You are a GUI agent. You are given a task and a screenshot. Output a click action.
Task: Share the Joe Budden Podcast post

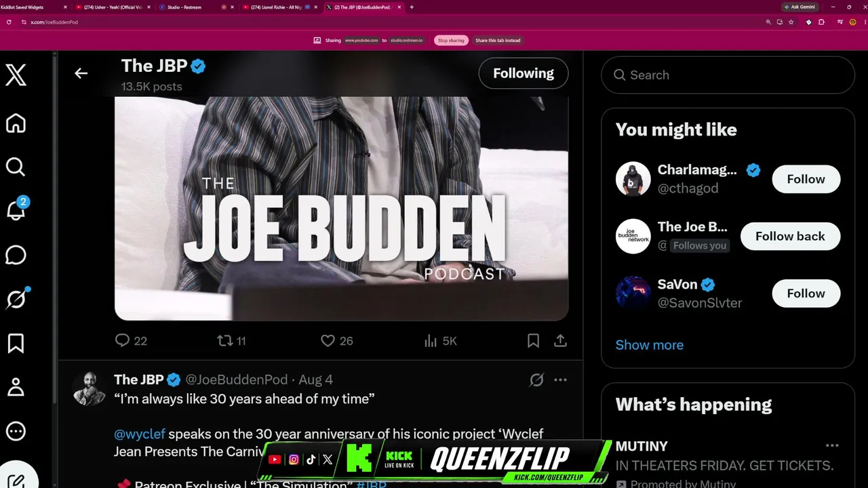point(560,340)
